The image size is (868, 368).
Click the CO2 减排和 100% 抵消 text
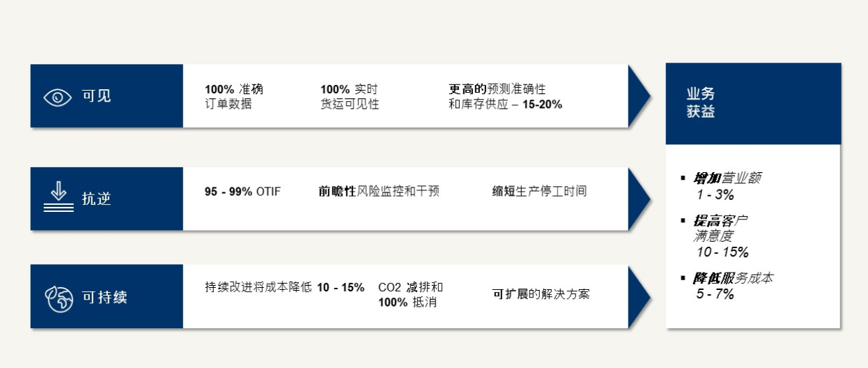(410, 295)
